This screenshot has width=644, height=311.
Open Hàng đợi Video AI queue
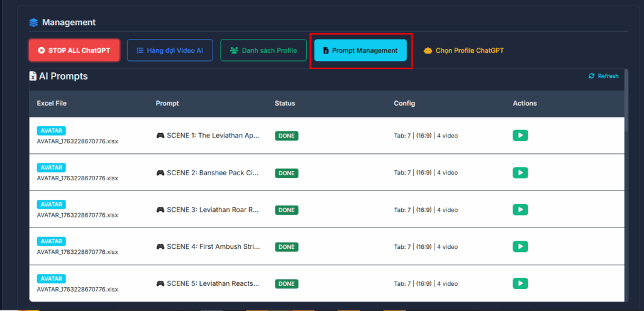tap(170, 50)
